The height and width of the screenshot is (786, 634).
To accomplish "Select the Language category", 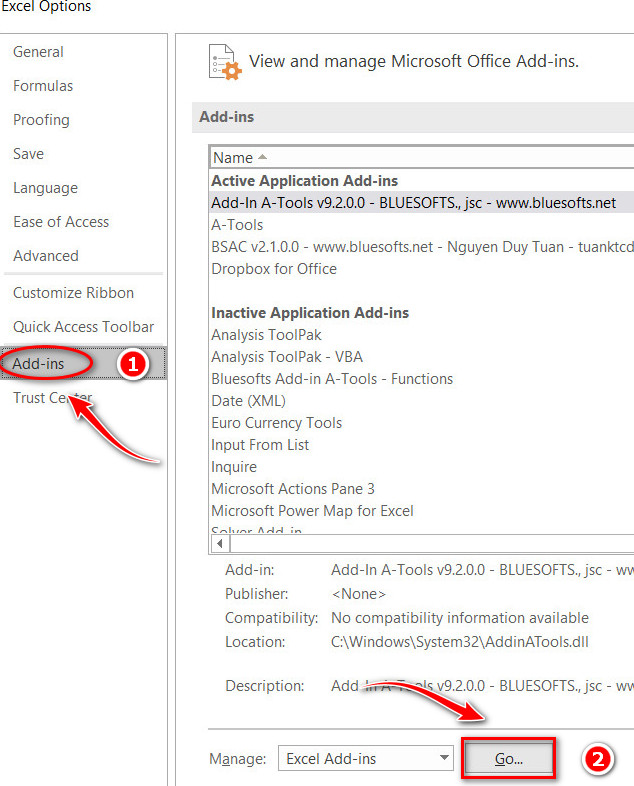I will pyautogui.click(x=46, y=188).
